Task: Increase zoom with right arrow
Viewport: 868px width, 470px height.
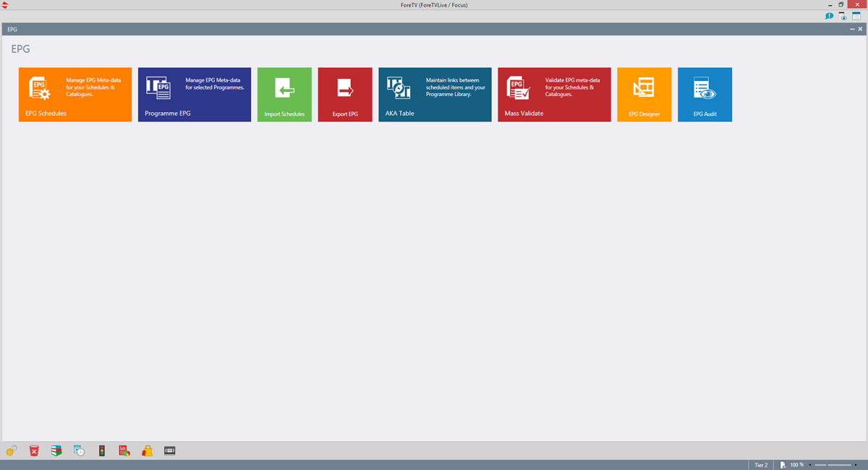Action: (x=854, y=465)
